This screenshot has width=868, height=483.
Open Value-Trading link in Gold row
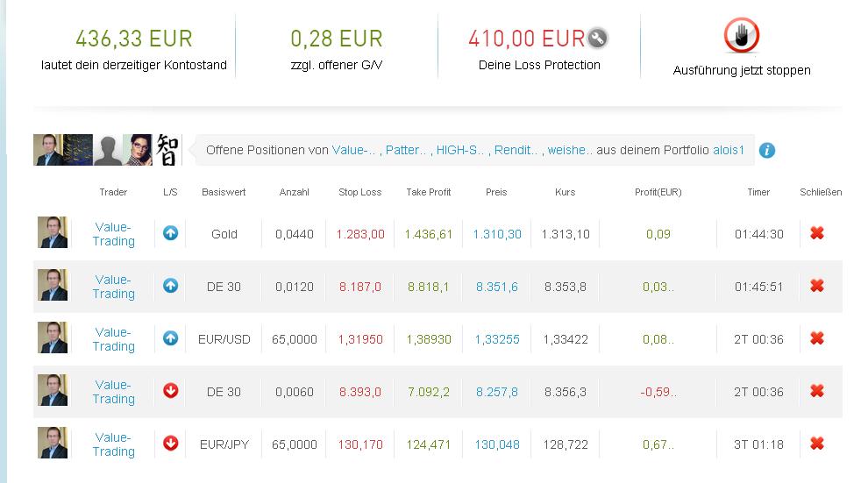coord(114,234)
